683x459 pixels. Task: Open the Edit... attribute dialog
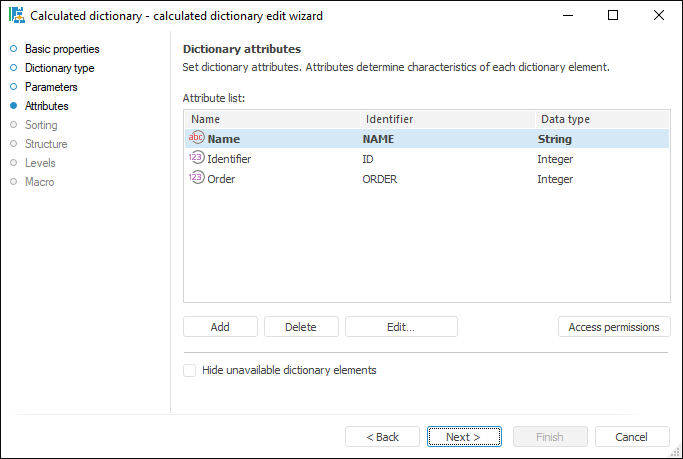coord(401,327)
